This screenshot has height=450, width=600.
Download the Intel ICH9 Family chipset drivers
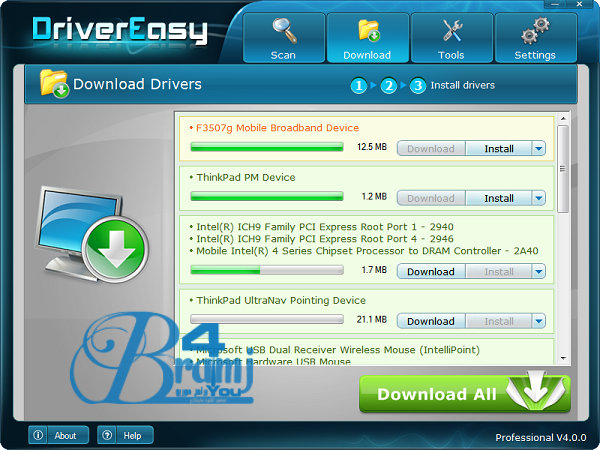pyautogui.click(x=431, y=271)
